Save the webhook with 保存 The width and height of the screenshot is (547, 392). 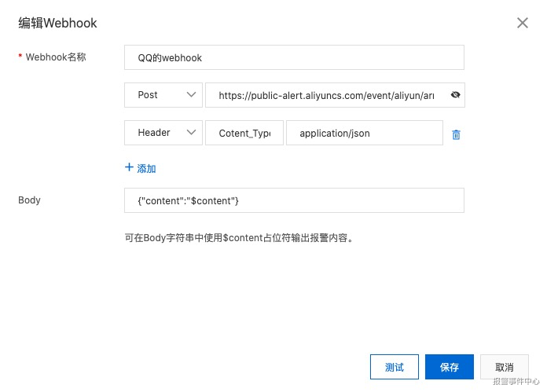[450, 367]
